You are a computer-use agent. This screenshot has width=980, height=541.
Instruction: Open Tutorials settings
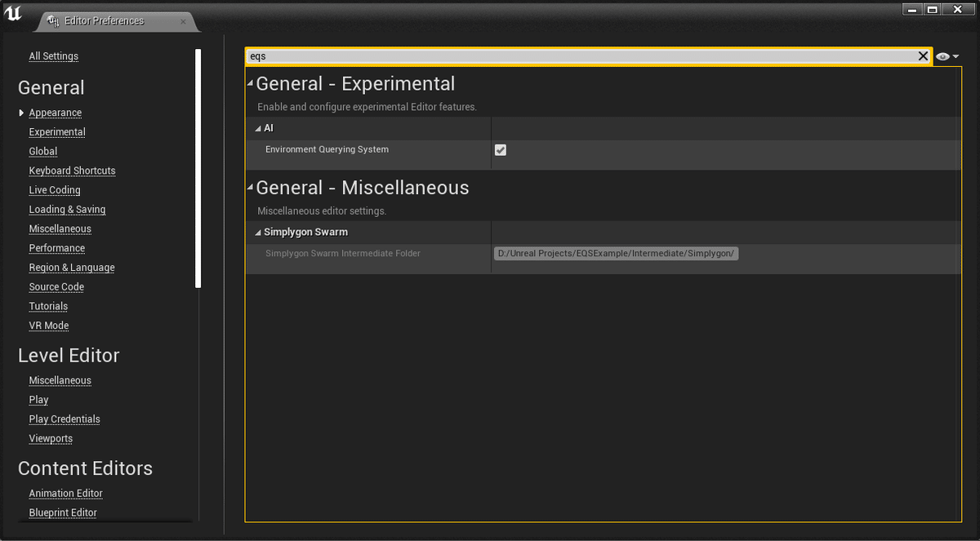pyautogui.click(x=48, y=307)
